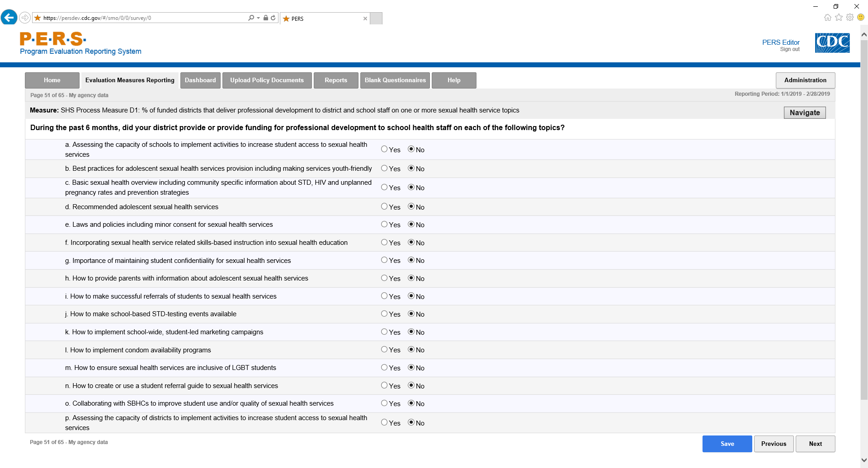Open the favorites star icon

click(839, 18)
